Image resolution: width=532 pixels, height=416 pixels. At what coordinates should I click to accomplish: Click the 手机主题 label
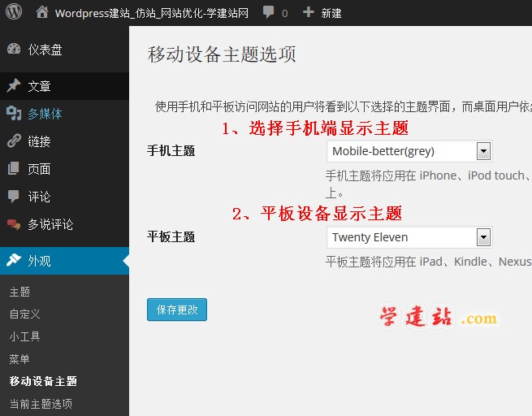(171, 150)
